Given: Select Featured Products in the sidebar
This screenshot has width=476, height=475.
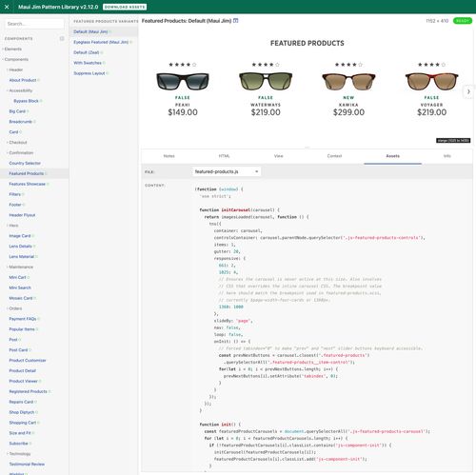Looking at the screenshot, I should click(27, 173).
